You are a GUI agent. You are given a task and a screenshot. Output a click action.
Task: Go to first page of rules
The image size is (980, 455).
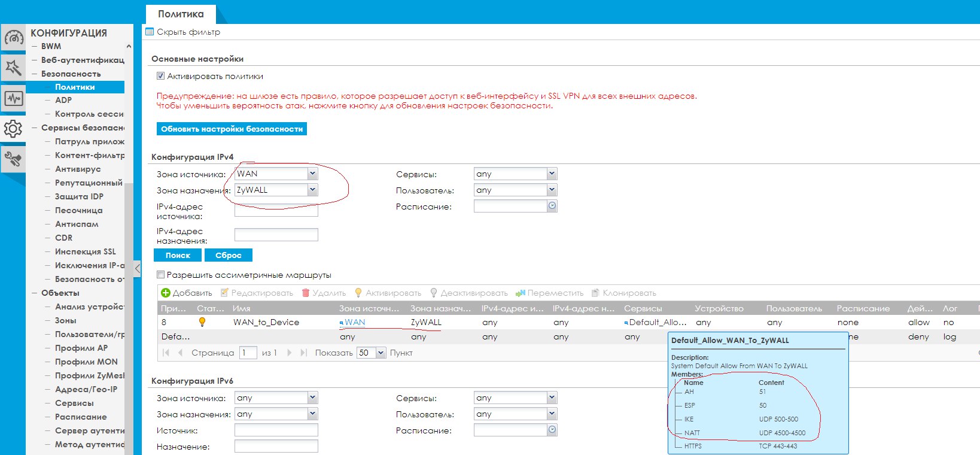pos(166,353)
